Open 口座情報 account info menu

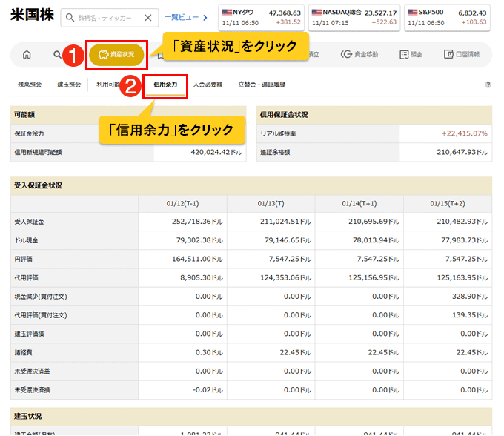pyautogui.click(x=461, y=55)
